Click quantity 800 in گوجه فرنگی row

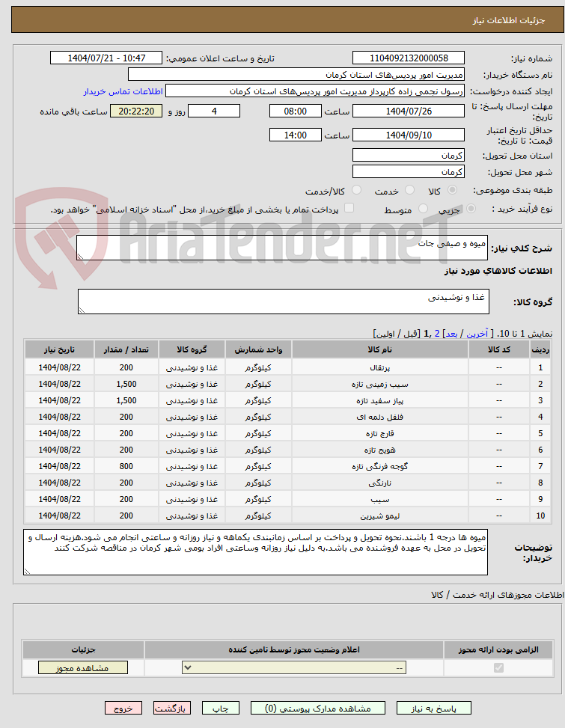pos(126,466)
